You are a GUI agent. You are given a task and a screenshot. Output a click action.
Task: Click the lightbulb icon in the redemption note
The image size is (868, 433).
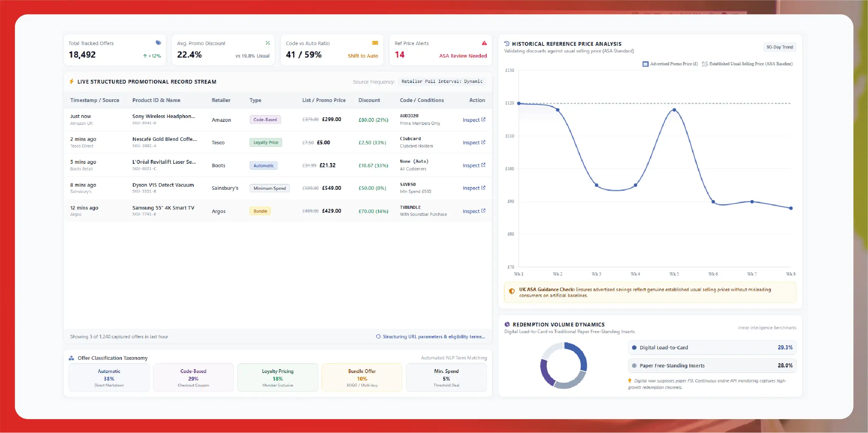point(630,381)
